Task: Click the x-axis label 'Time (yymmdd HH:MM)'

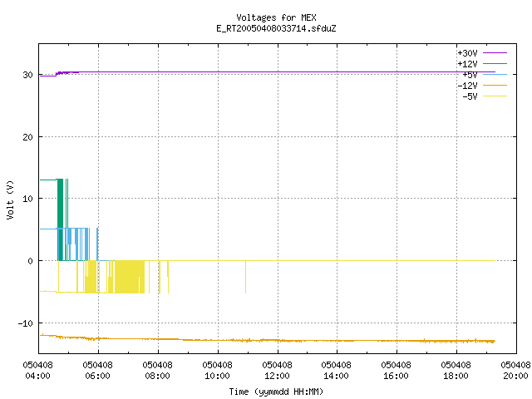Action: pos(276,392)
